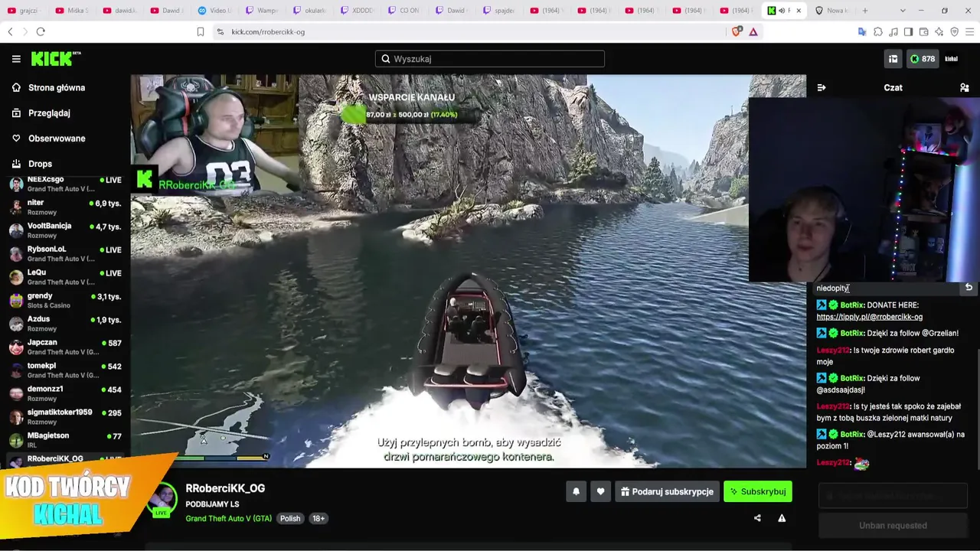980x551 pixels.
Task: Open Leo AI sparkle icon
Action: click(939, 31)
